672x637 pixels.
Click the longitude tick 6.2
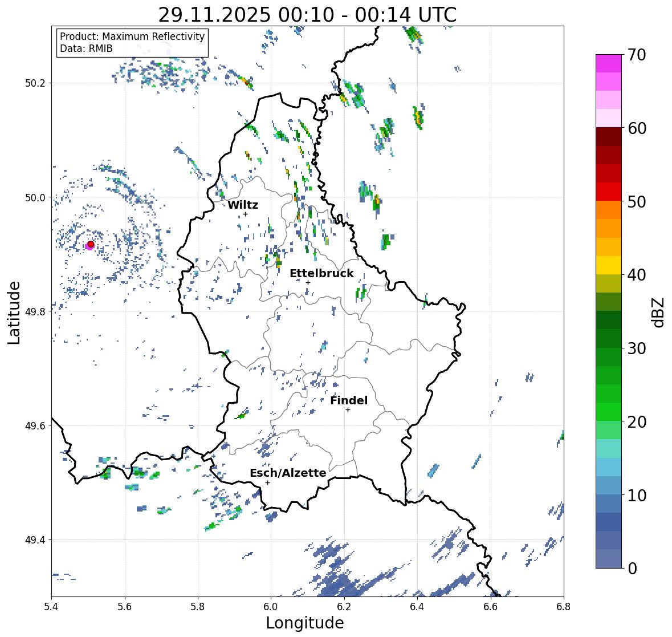pos(344,607)
